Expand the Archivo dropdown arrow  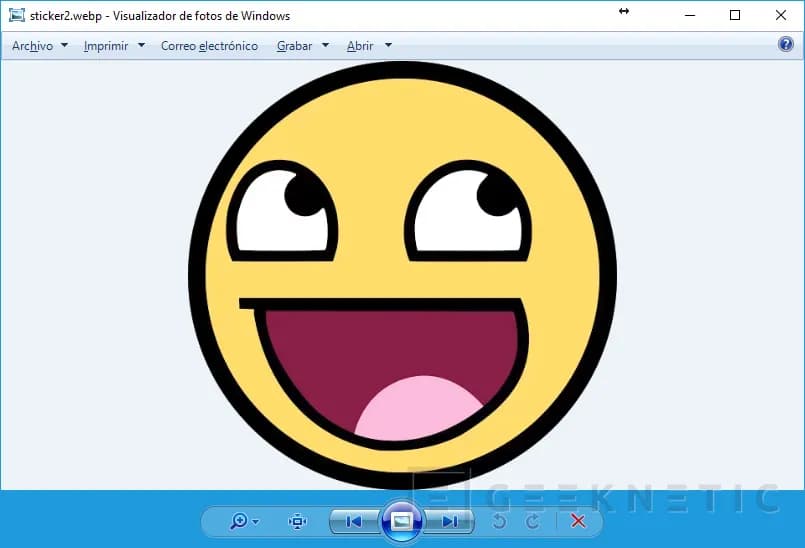point(65,45)
